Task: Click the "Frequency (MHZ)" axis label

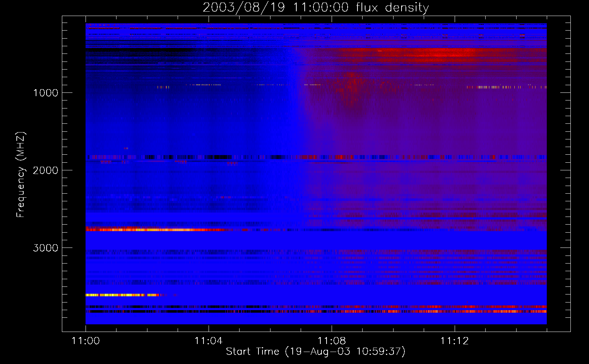Action: coord(21,175)
